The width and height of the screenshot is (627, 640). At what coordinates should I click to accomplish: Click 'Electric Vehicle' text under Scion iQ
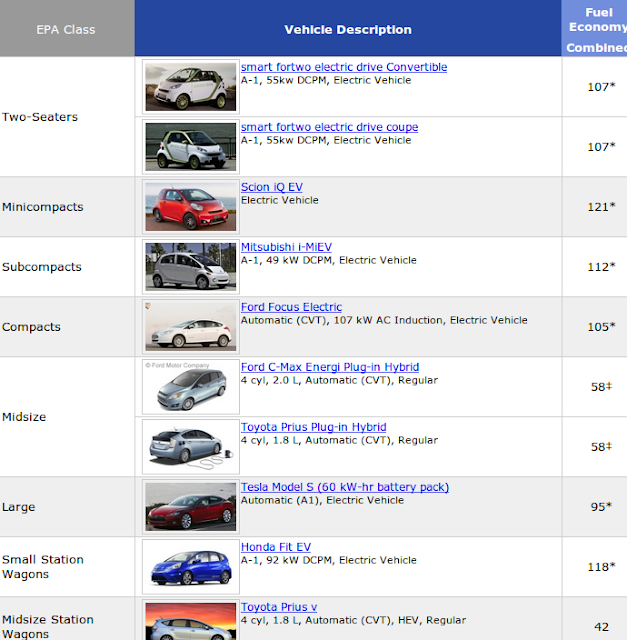(x=280, y=200)
